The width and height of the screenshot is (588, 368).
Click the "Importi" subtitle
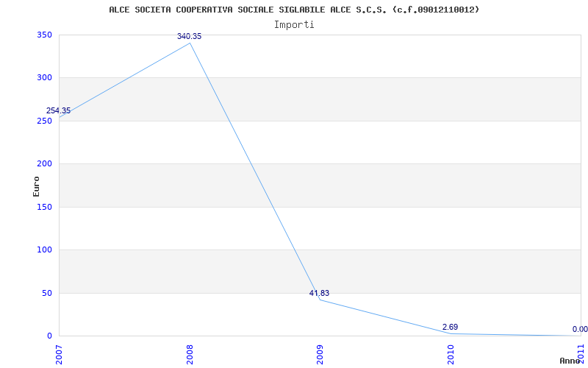click(x=294, y=25)
